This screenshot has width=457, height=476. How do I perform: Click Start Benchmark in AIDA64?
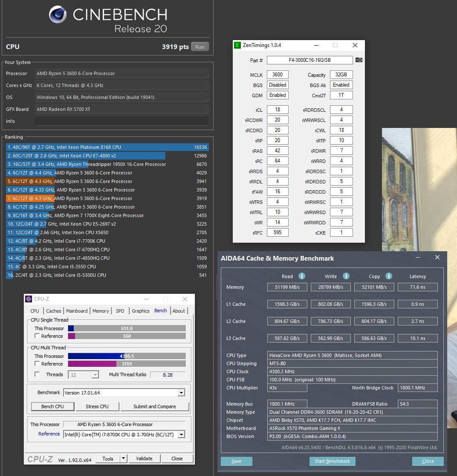point(332,461)
